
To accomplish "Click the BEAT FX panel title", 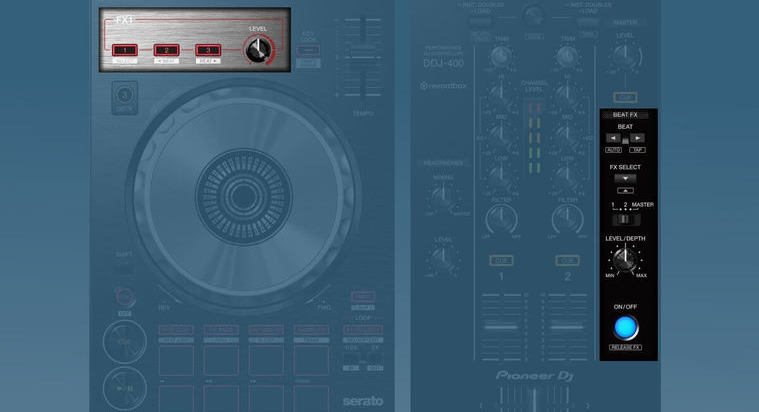I will (625, 115).
